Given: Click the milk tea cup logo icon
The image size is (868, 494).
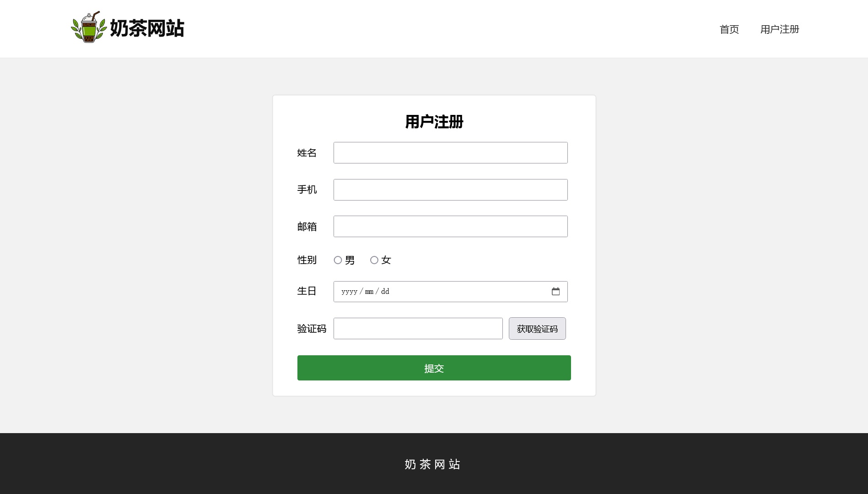Looking at the screenshot, I should 89,27.
